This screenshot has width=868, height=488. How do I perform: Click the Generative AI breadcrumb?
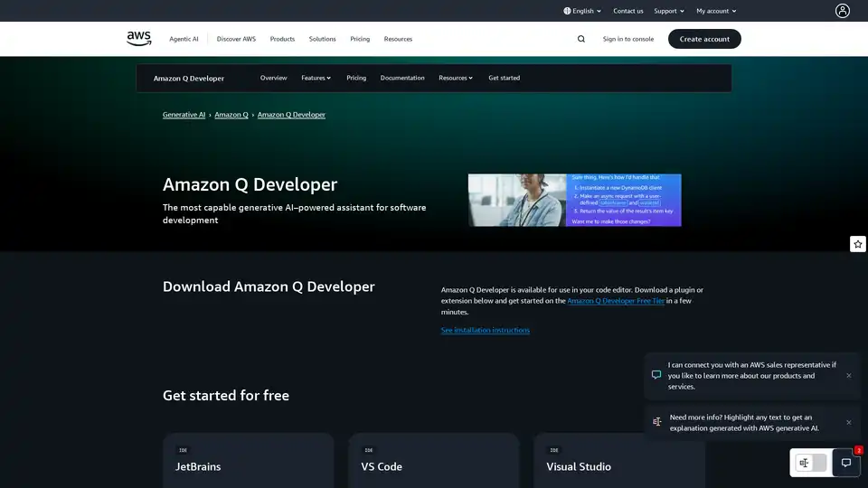coord(184,115)
